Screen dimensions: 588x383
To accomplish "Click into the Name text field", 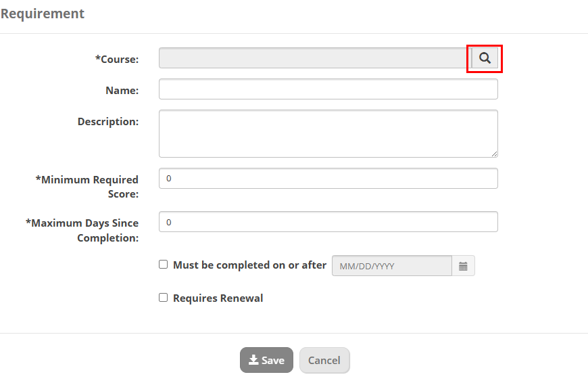I will pos(328,89).
